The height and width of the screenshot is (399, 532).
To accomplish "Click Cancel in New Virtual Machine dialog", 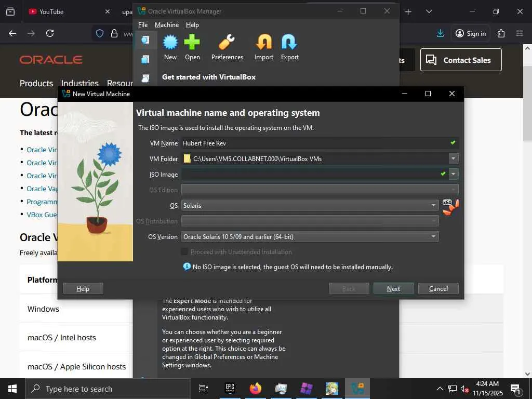I will click(438, 288).
